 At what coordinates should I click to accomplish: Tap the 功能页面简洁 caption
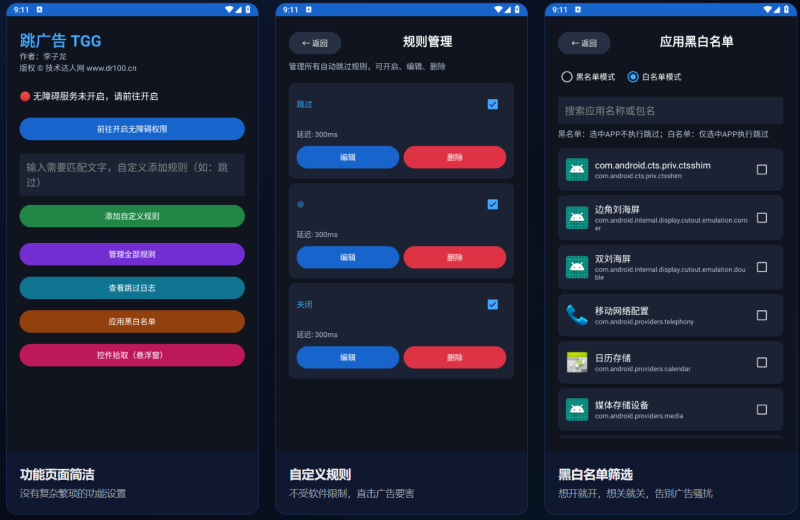(57, 475)
